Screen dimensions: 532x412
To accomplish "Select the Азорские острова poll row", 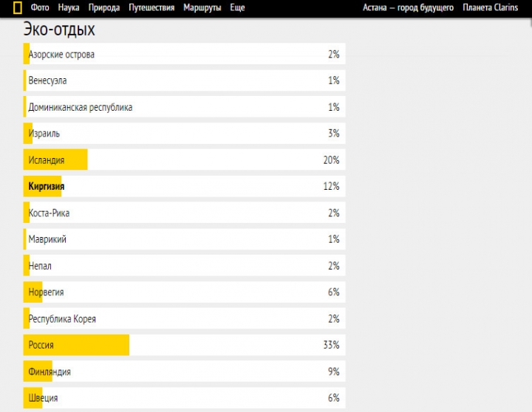I will coord(184,54).
